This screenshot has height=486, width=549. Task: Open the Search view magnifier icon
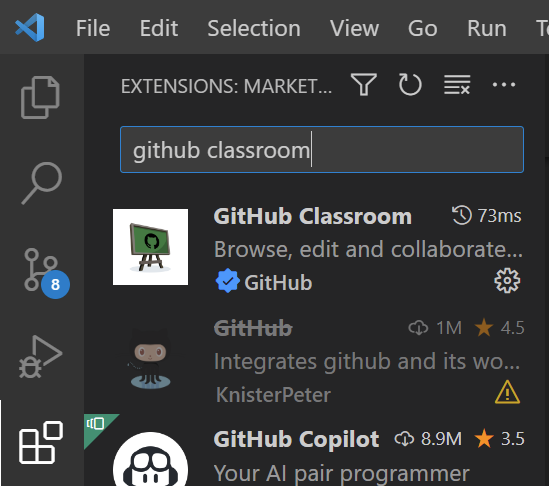pyautogui.click(x=42, y=183)
